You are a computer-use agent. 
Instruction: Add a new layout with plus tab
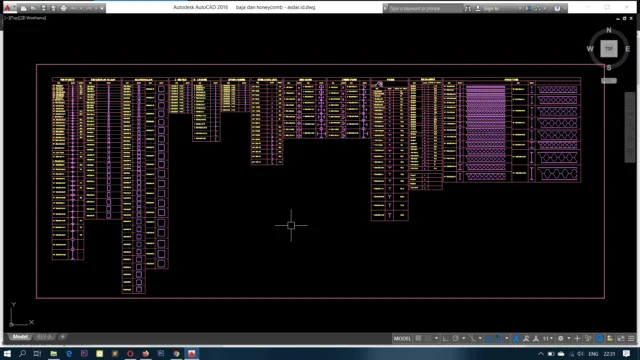click(x=62, y=337)
